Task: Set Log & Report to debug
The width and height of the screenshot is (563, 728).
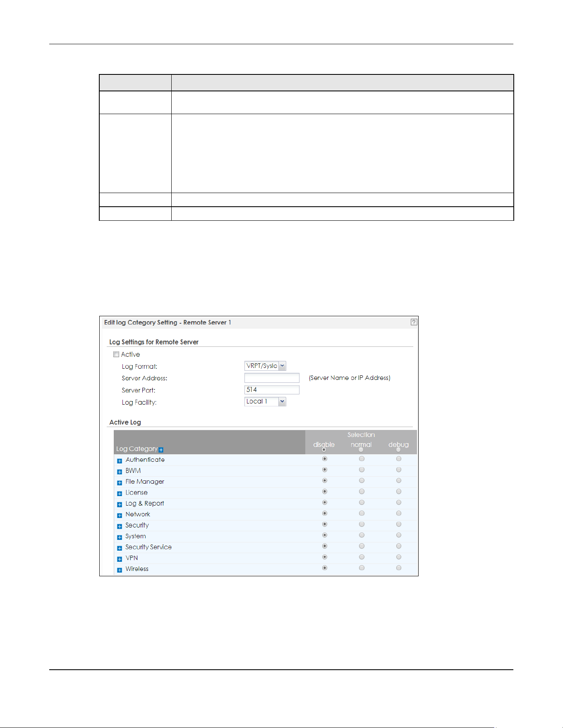Action: tap(399, 502)
